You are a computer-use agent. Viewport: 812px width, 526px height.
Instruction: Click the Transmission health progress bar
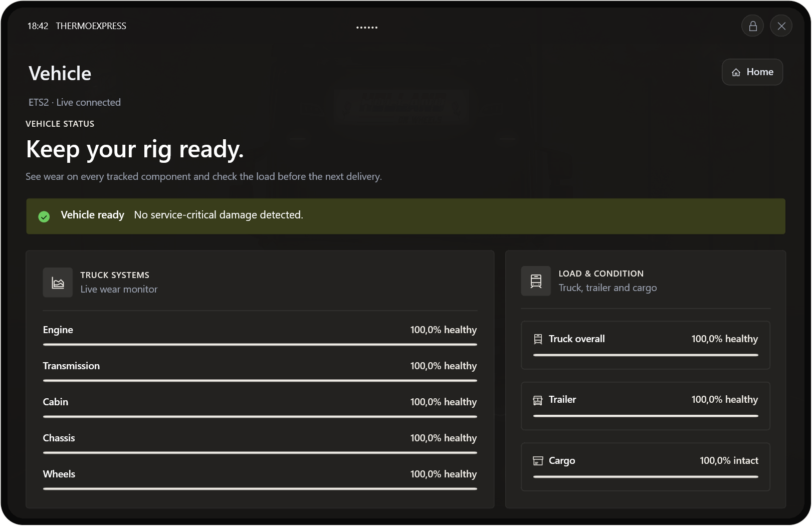[260, 381]
